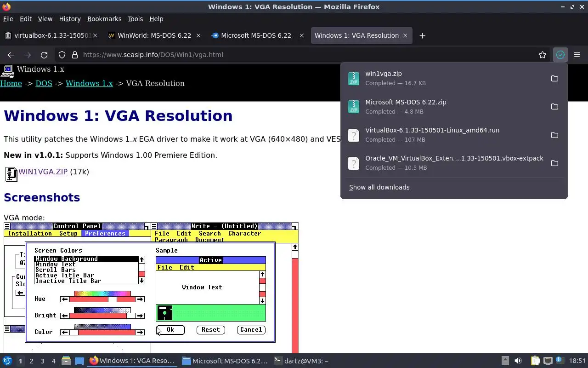Show site security padlock info

click(x=75, y=55)
